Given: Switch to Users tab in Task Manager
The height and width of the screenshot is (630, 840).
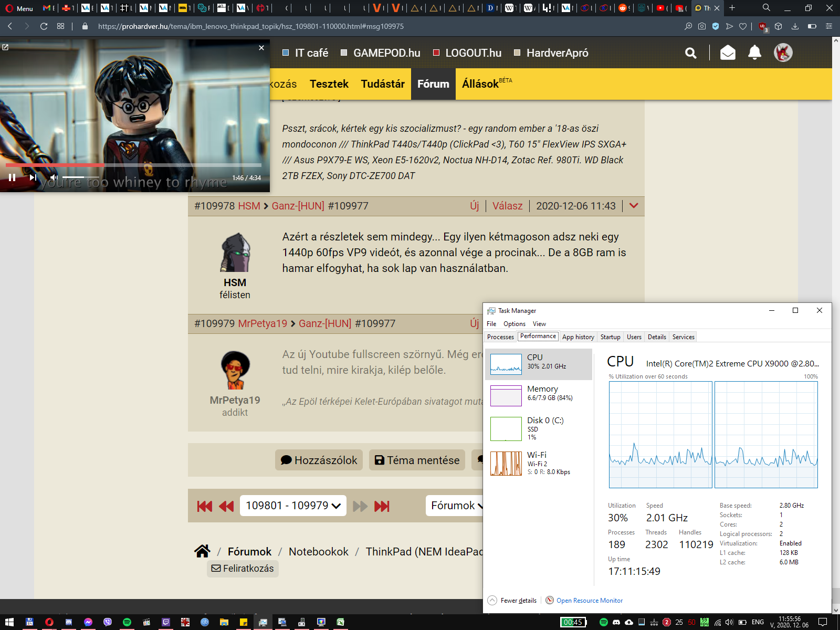Looking at the screenshot, I should [x=634, y=337].
